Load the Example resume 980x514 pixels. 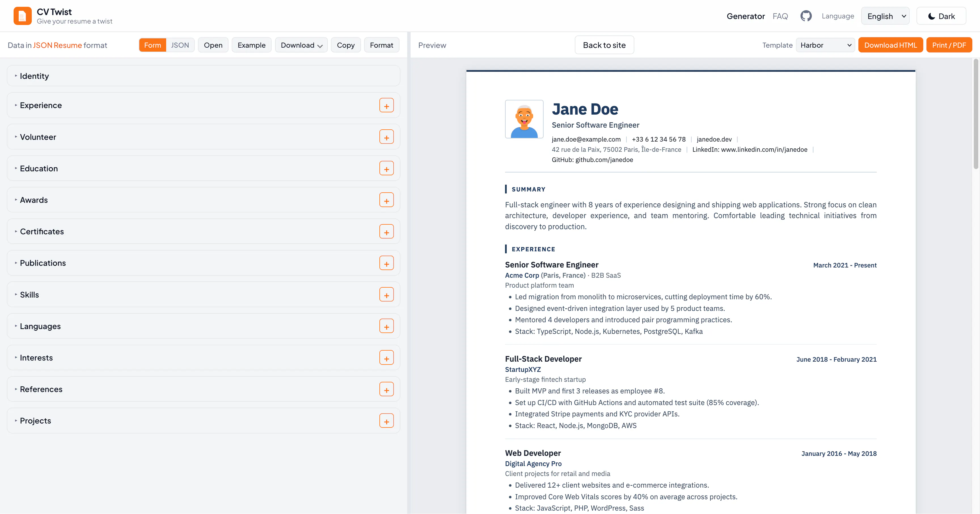251,45
